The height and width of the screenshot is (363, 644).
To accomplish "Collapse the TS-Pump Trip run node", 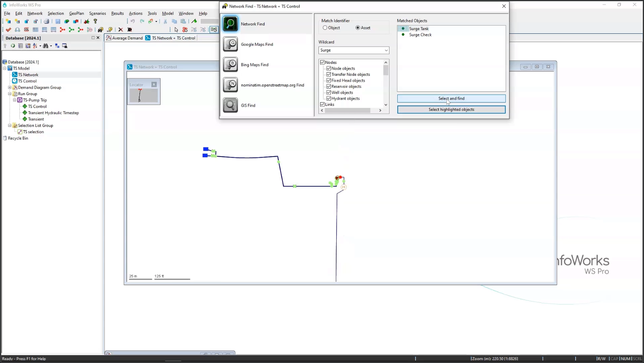I will point(14,100).
